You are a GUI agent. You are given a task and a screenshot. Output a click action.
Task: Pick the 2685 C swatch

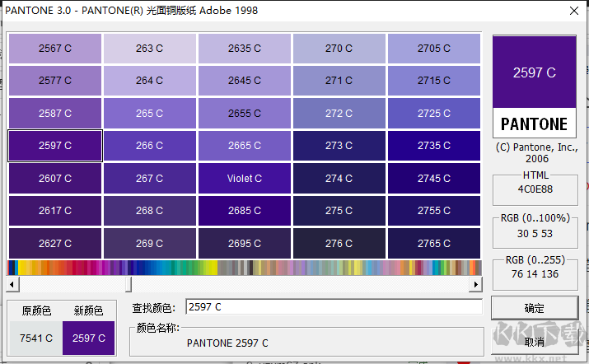point(244,211)
